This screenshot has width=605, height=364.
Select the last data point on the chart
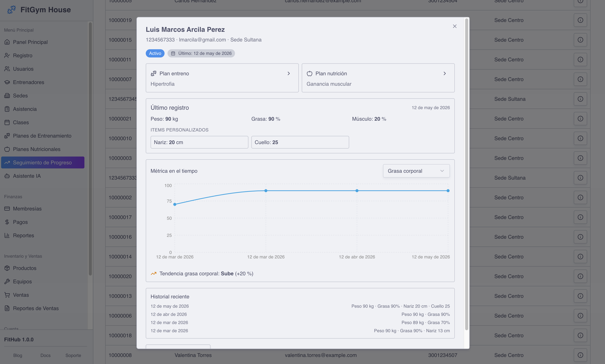point(448,191)
